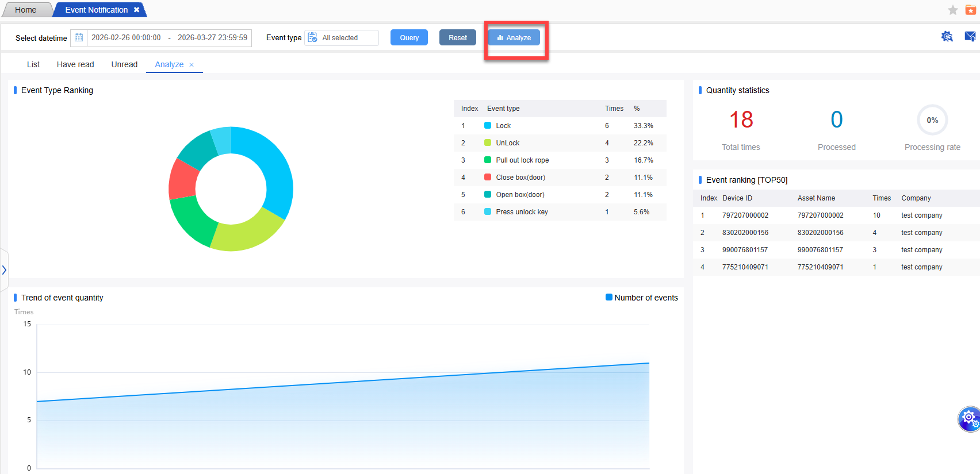
Task: Close the Analyze sub-tab with its x
Action: pos(192,65)
